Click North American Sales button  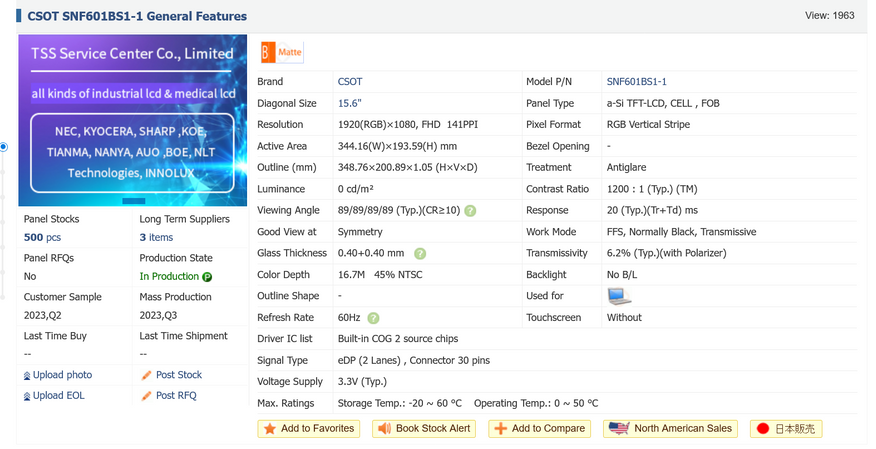pos(670,429)
